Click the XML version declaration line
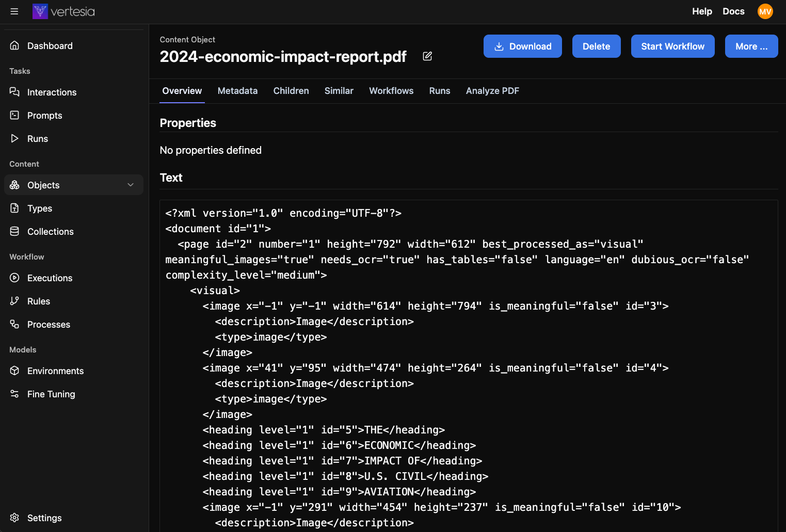Image resolution: width=786 pixels, height=532 pixels. coord(283,213)
